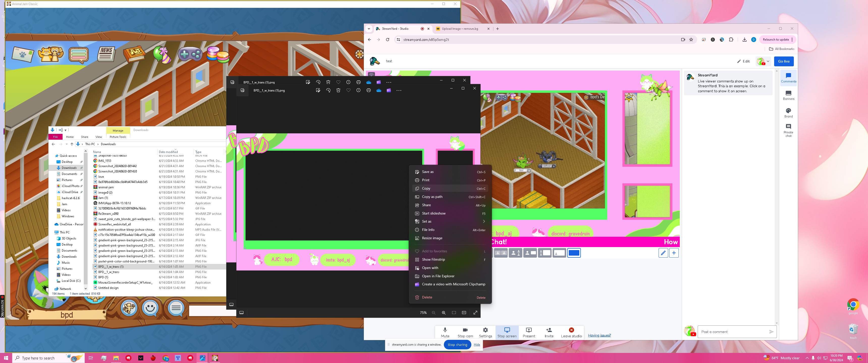Click the Edit broadcast button

click(743, 61)
